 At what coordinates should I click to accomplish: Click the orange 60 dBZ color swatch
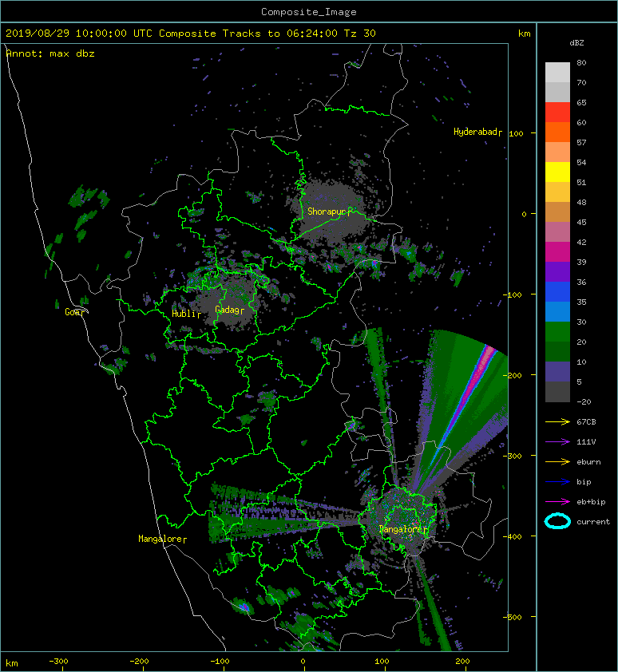pos(557,132)
